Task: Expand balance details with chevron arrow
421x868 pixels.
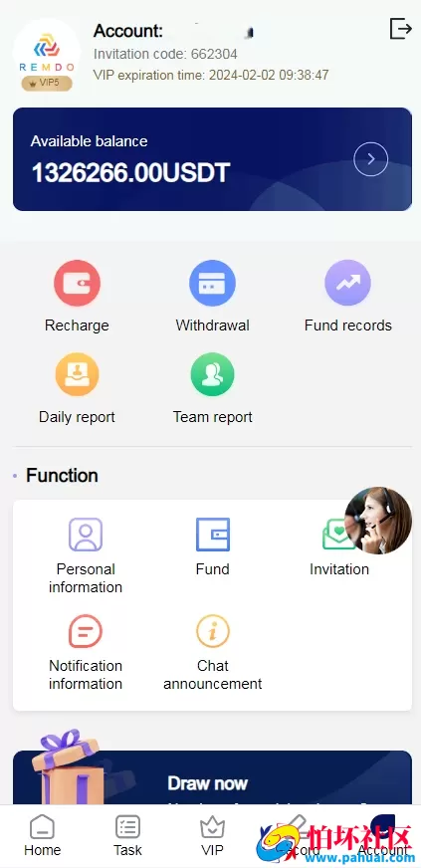Action: click(370, 159)
